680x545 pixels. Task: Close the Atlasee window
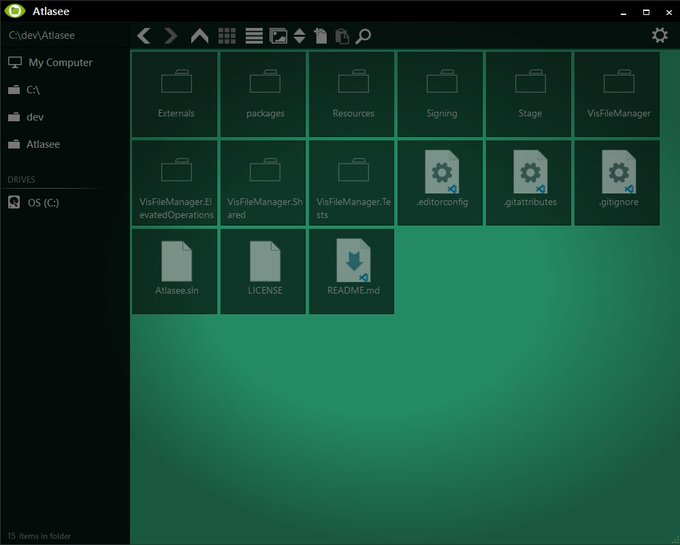click(x=669, y=13)
